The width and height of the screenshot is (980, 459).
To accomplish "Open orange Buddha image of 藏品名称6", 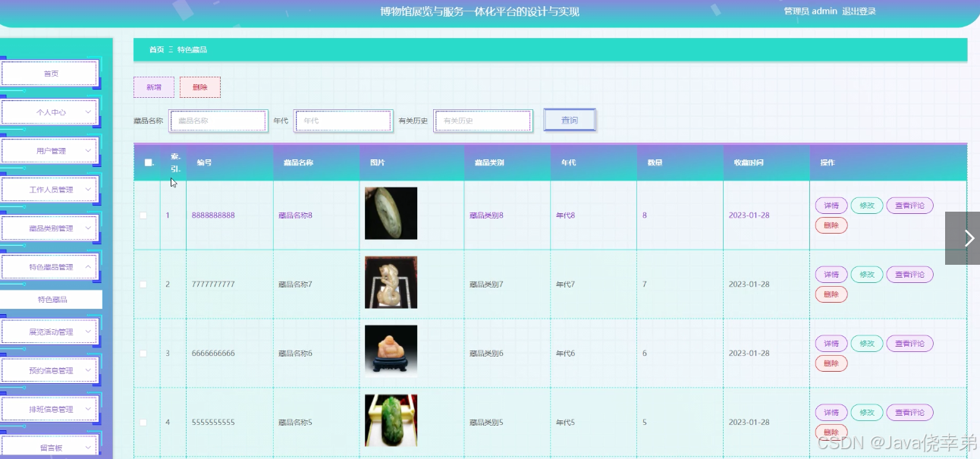I will point(391,351).
